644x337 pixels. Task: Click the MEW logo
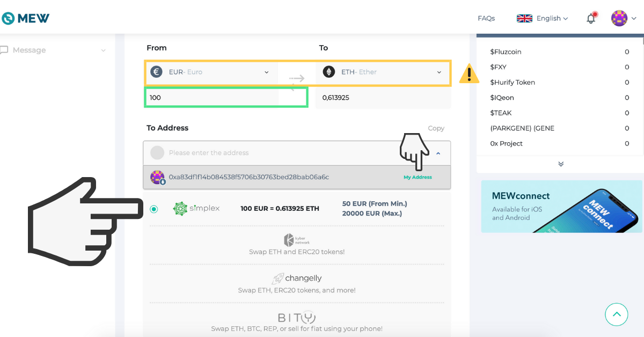[25, 17]
